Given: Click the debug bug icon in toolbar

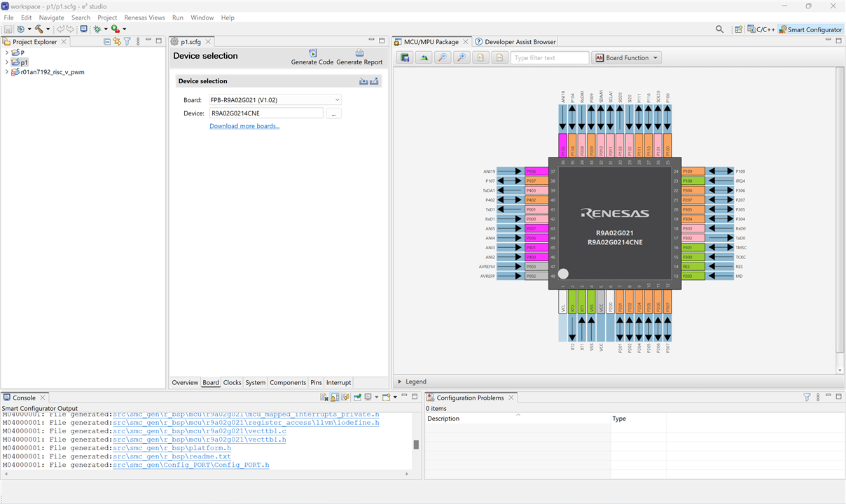Looking at the screenshot, I should click(x=97, y=29).
